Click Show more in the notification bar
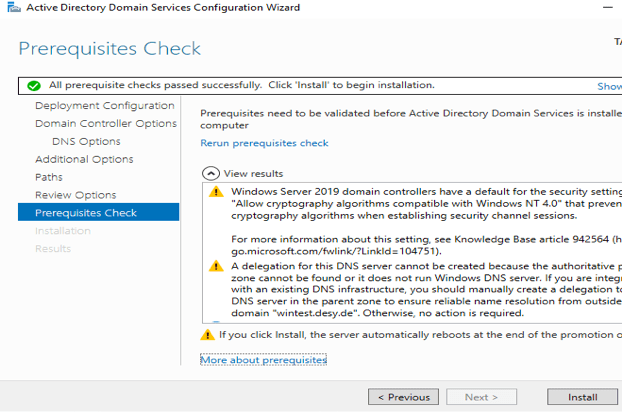The height and width of the screenshot is (412, 622). [x=609, y=87]
